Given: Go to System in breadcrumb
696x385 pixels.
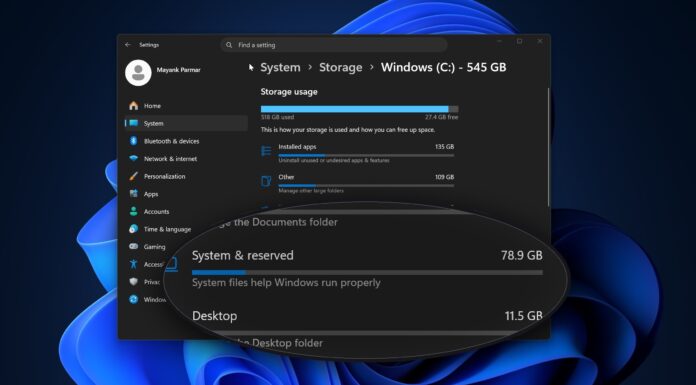Looking at the screenshot, I should pyautogui.click(x=280, y=67).
